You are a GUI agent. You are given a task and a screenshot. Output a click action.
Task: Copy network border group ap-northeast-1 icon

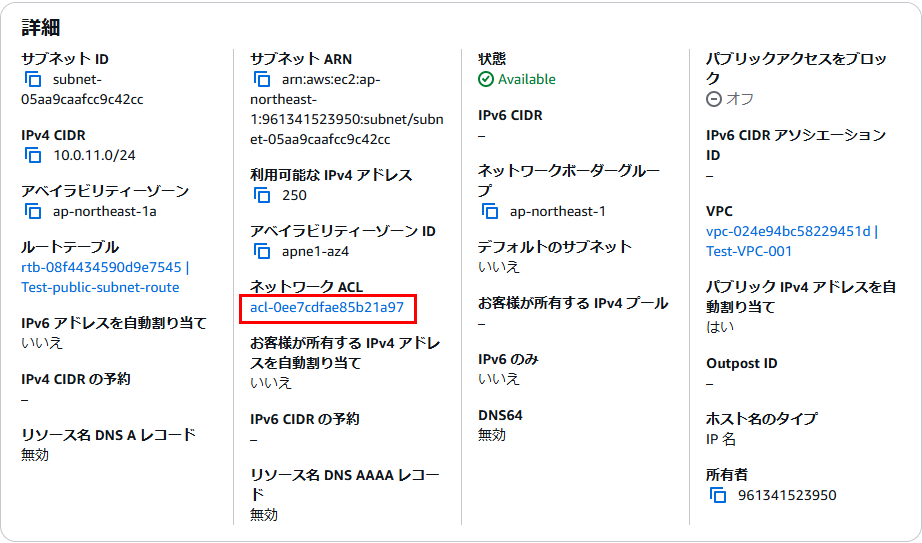click(490, 211)
